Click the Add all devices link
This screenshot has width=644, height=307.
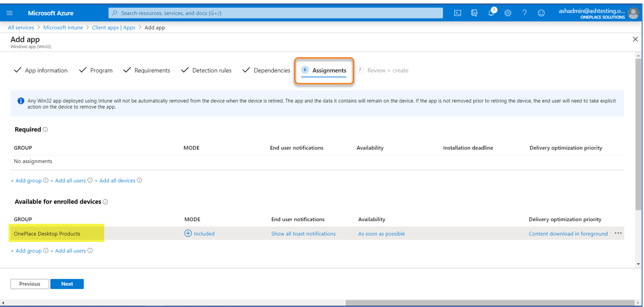pos(115,181)
